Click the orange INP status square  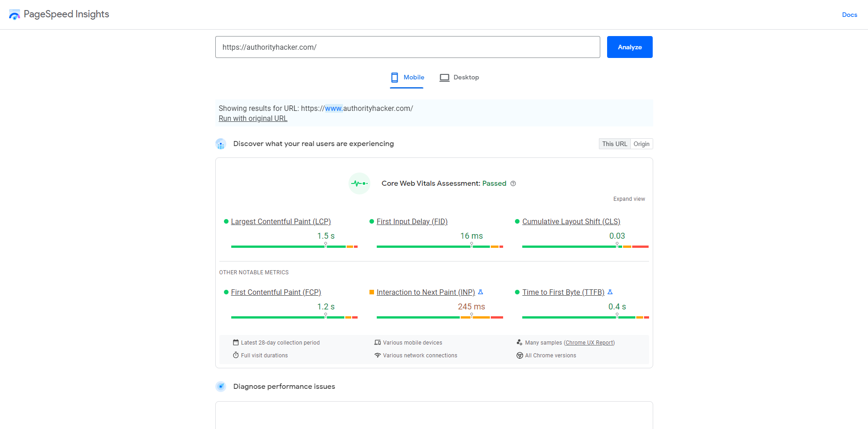tap(372, 292)
